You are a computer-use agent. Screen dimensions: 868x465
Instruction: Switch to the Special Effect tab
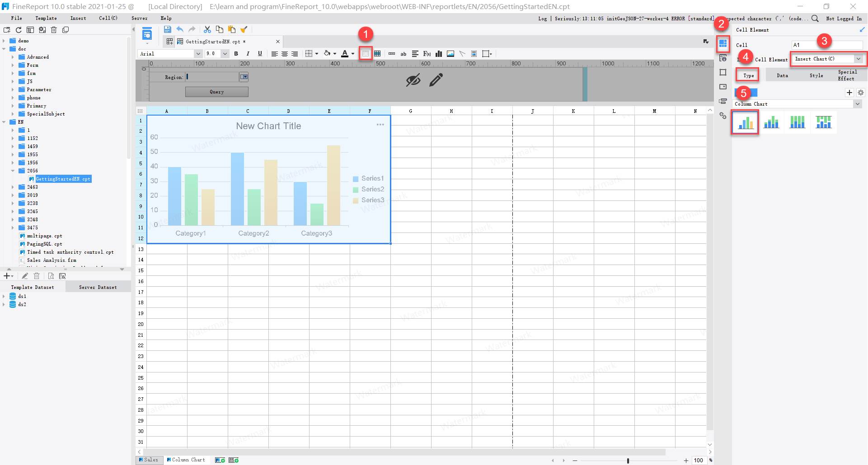(848, 75)
